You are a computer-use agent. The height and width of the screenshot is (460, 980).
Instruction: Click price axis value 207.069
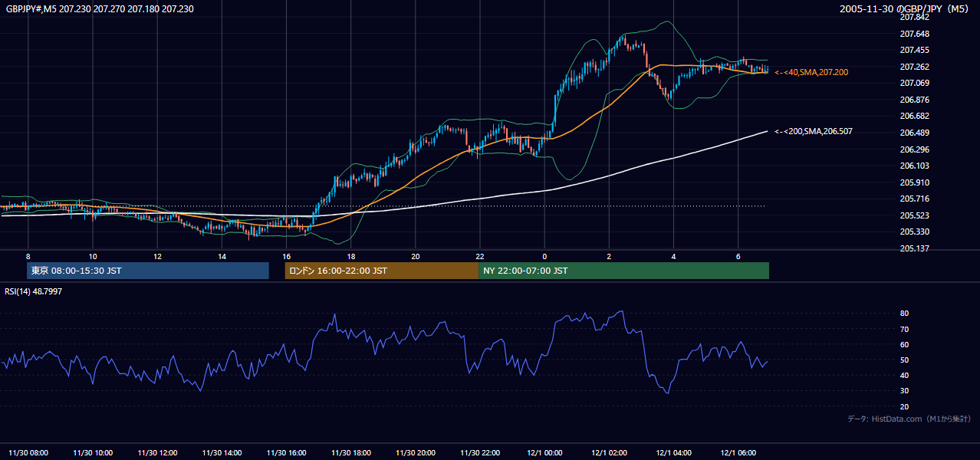click(x=914, y=83)
